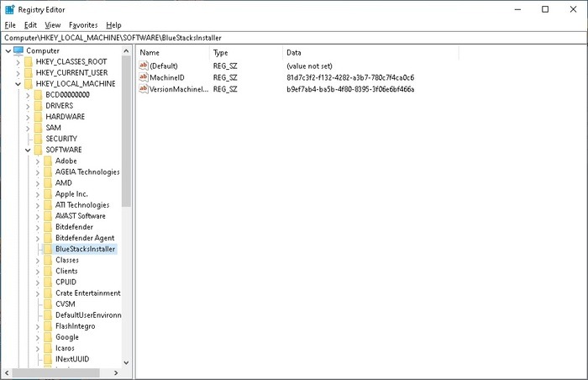This screenshot has height=380, width=588.
Task: Expand the AGEIA Technologies key
Action: click(37, 172)
